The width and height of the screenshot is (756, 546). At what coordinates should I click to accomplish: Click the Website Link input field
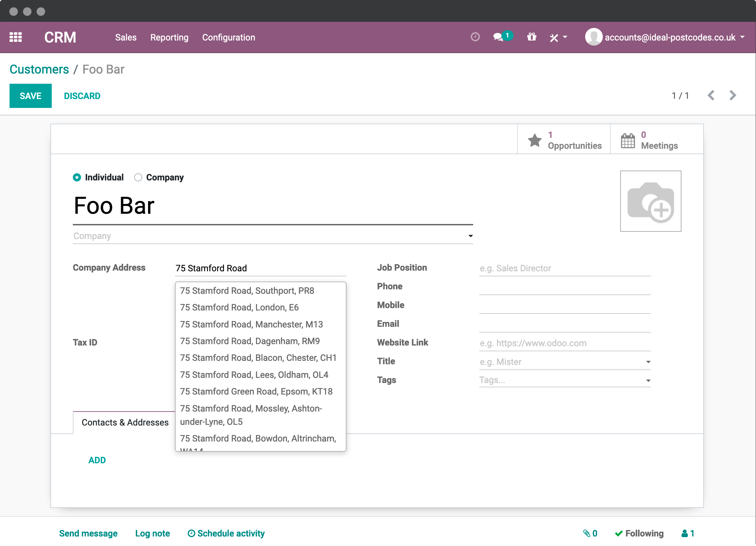pyautogui.click(x=565, y=343)
